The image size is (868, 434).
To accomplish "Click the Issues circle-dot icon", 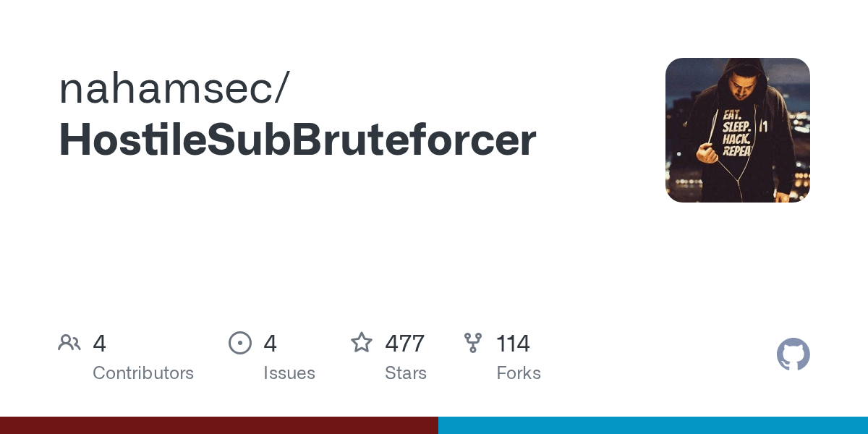I will click(x=240, y=343).
